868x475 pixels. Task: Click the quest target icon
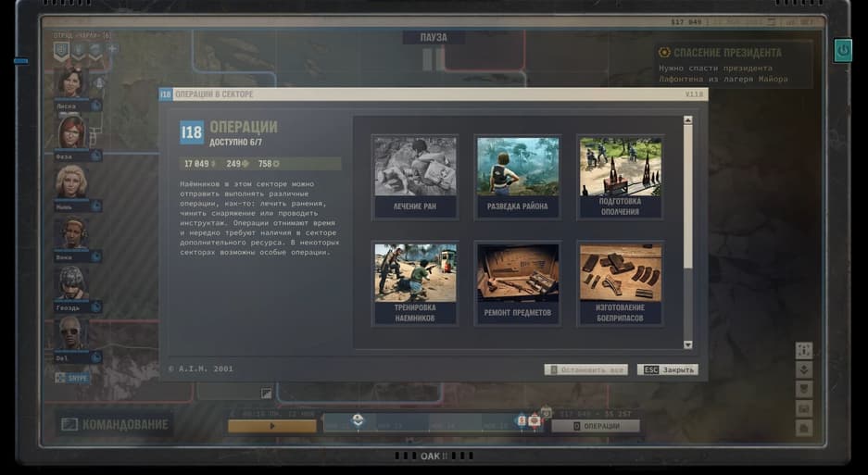(x=664, y=53)
